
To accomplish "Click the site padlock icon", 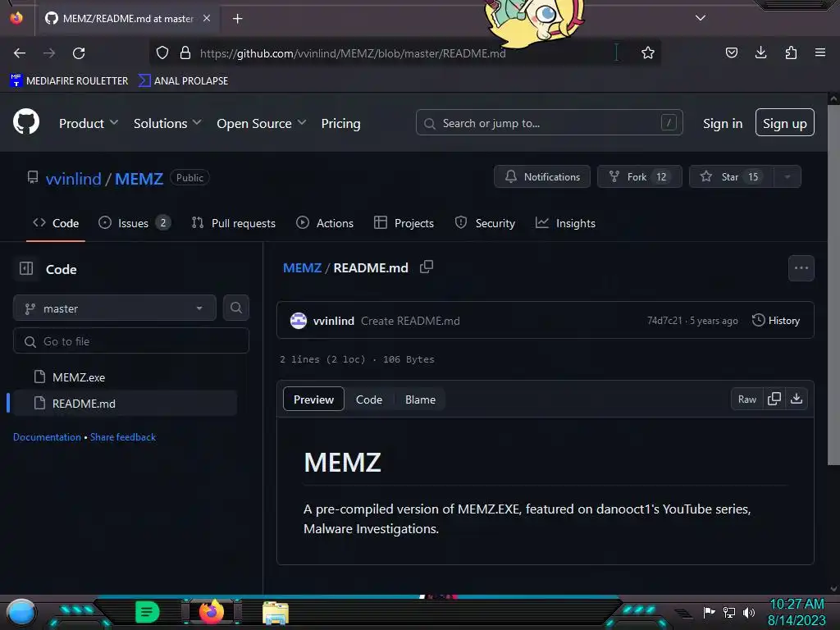I will tap(185, 52).
